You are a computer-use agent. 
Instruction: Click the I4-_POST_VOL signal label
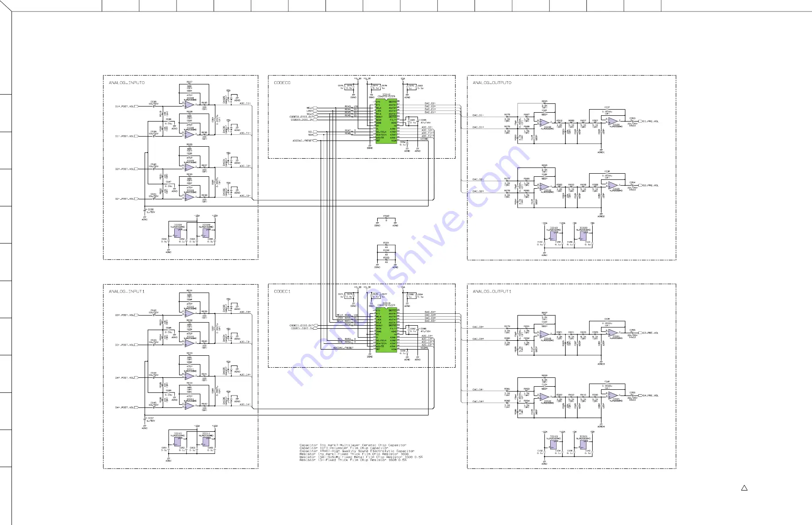tap(124, 407)
